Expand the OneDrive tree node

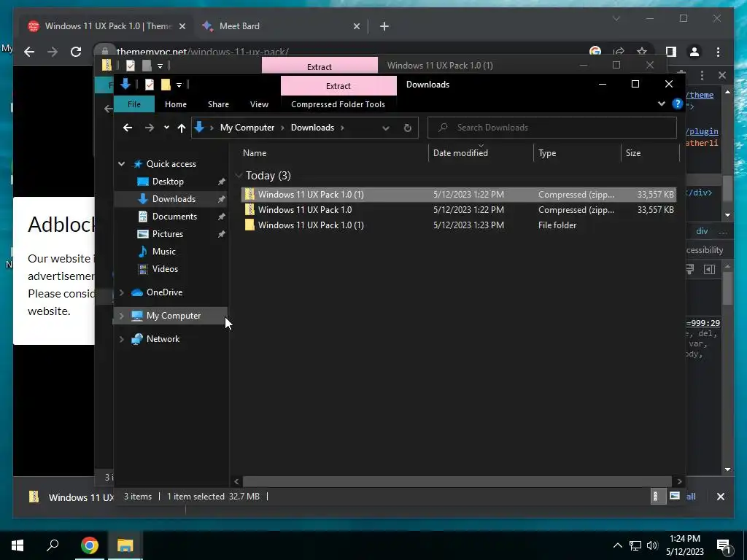[x=122, y=292]
